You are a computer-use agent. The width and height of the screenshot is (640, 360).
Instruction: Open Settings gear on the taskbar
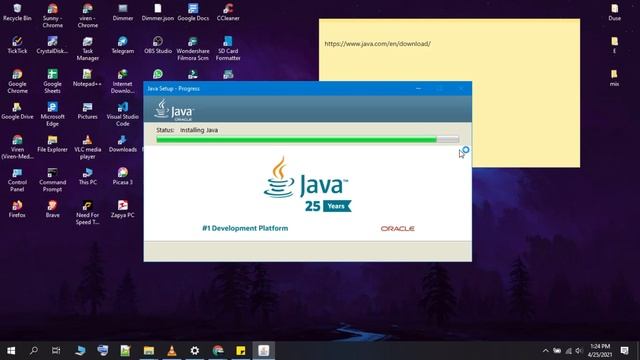click(195, 350)
